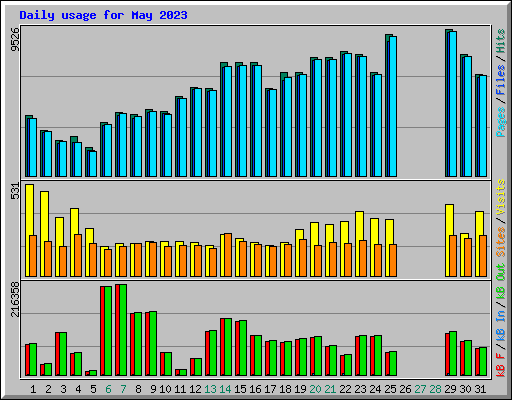The width and height of the screenshot is (512, 400).
Task: Click the x-axis day label 22
Action: (x=345, y=389)
